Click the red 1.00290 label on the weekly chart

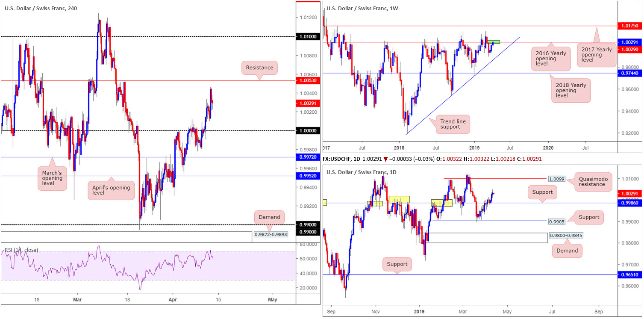point(630,50)
